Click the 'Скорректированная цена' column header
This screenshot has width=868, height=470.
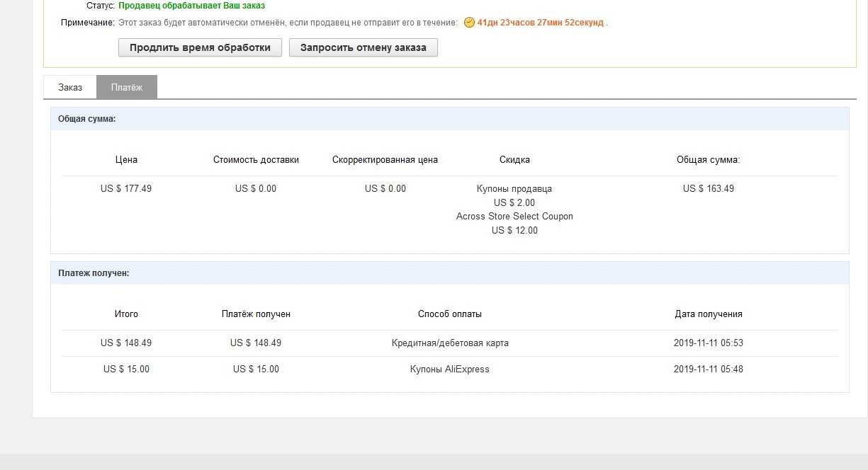click(385, 160)
